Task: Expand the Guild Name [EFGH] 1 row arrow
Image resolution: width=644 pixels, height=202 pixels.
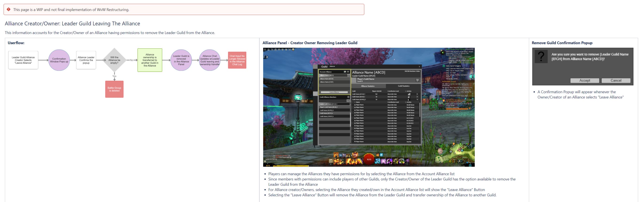Action: (x=417, y=94)
